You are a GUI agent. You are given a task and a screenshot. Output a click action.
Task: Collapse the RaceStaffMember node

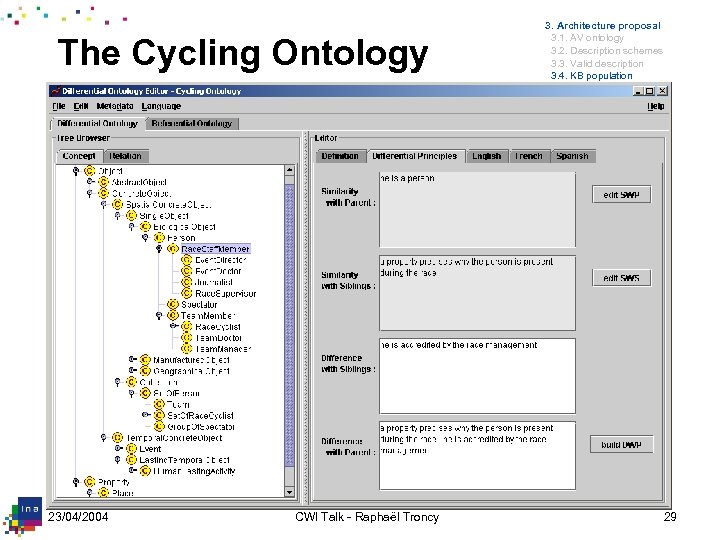point(159,249)
